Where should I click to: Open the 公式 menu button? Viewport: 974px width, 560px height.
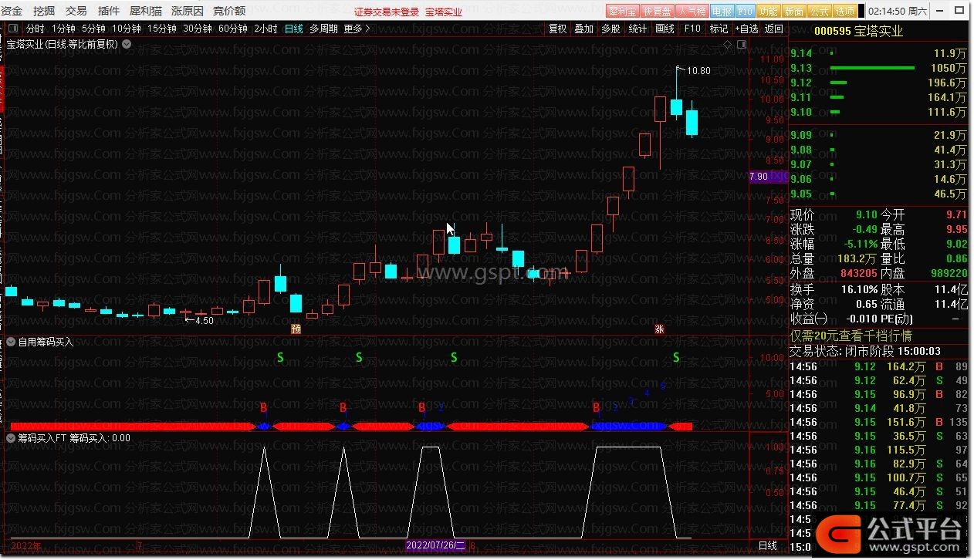(819, 12)
